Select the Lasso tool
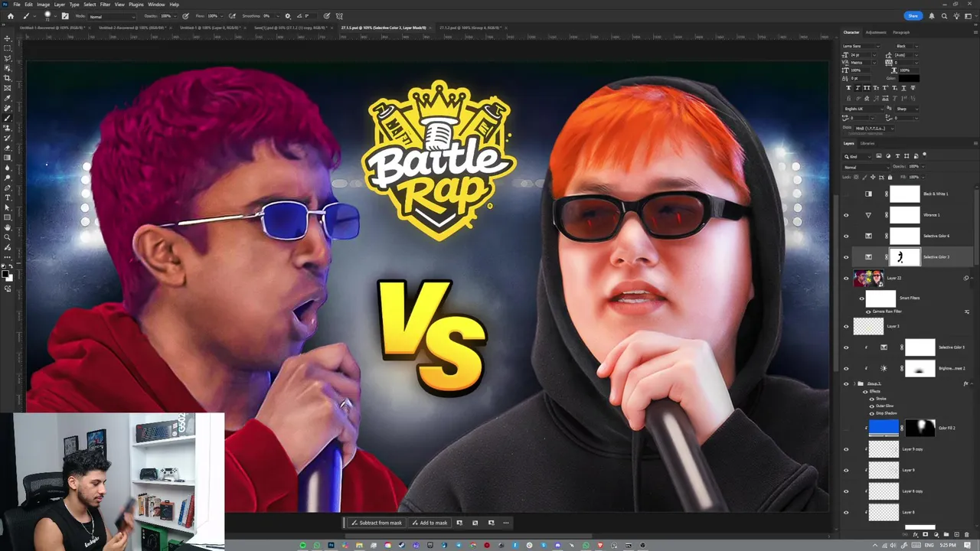Screen dimensions: 980x551 8,57
